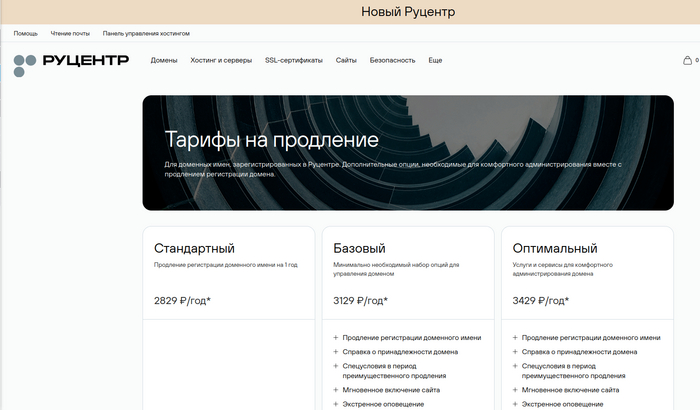Open the Домены menu

(x=164, y=60)
